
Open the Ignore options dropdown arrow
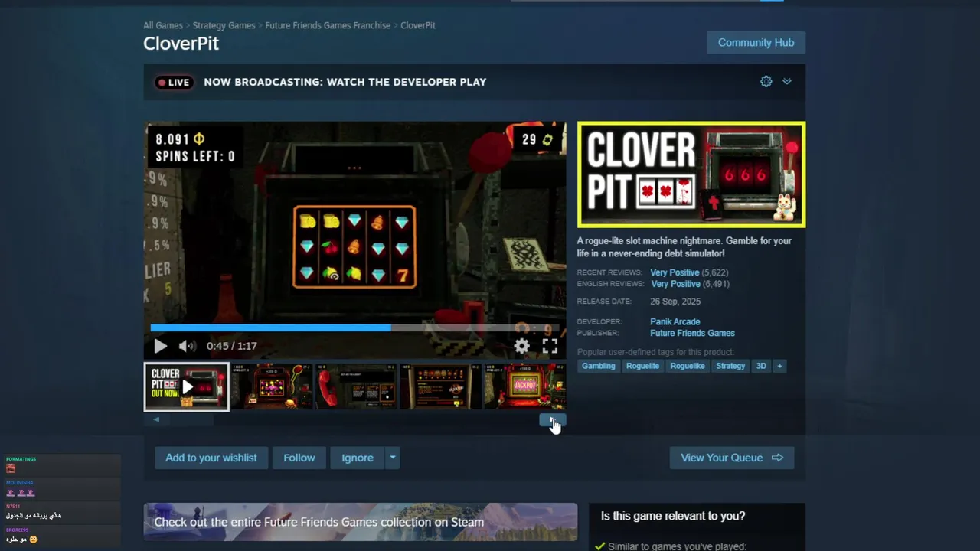pos(393,458)
